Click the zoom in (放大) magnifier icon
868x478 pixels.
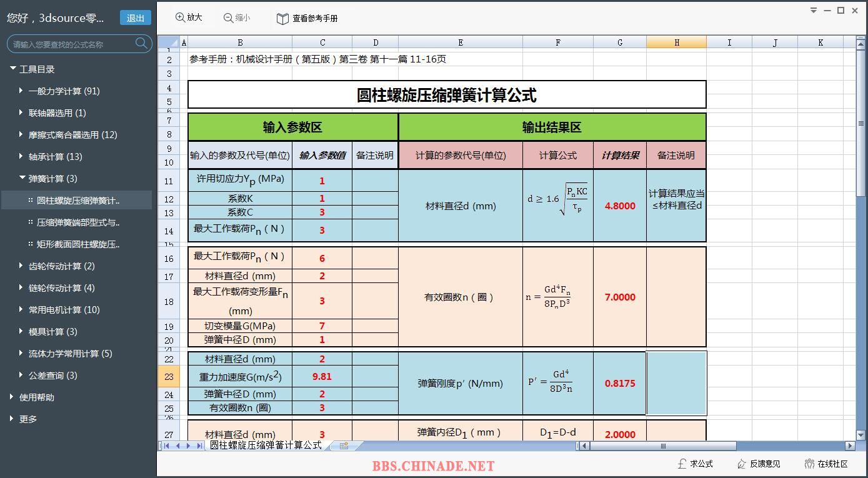180,17
